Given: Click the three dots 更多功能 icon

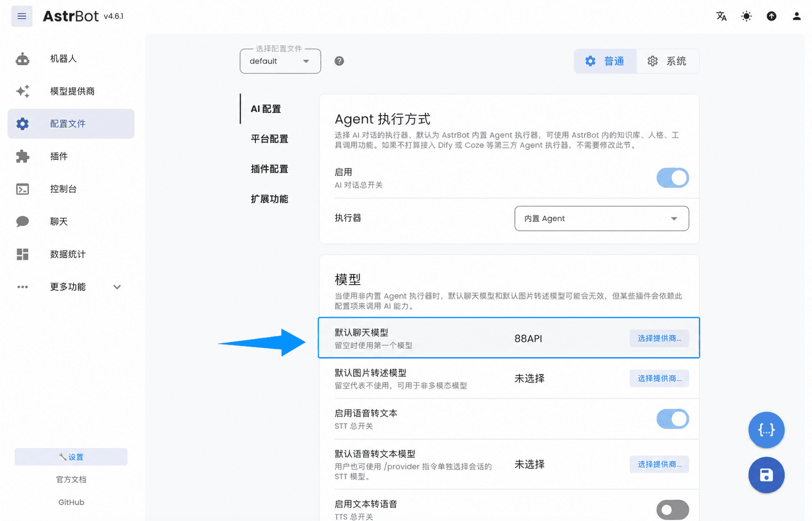Looking at the screenshot, I should click(x=22, y=287).
